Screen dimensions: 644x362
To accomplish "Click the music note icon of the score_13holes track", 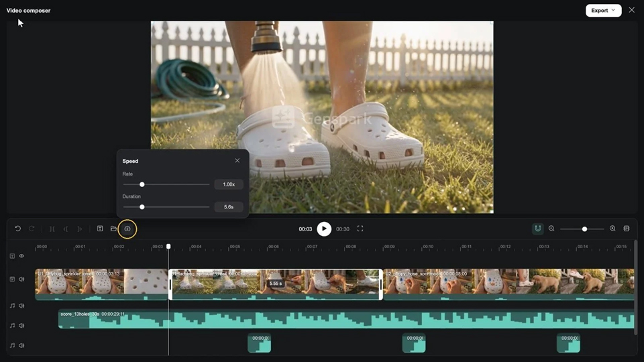I will [x=12, y=326].
